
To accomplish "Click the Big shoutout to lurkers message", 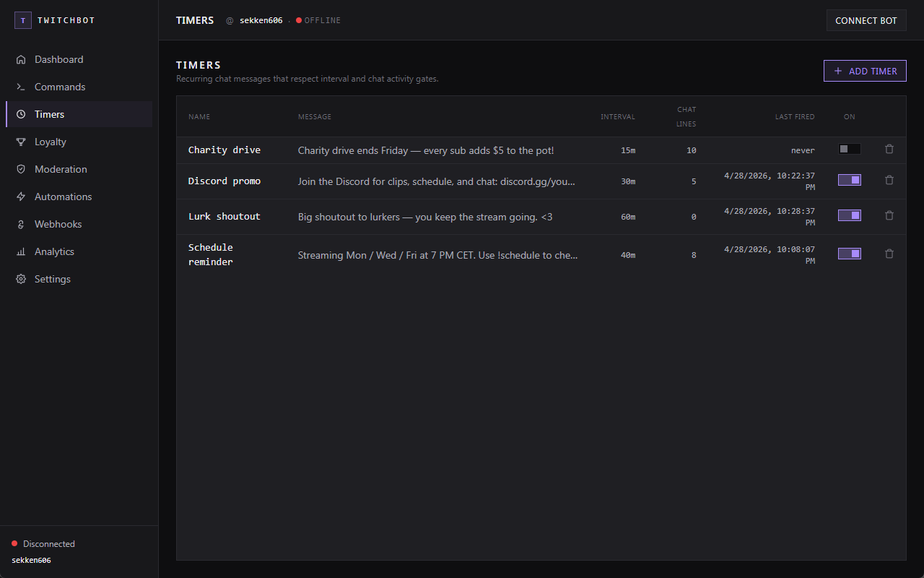I will [x=425, y=217].
